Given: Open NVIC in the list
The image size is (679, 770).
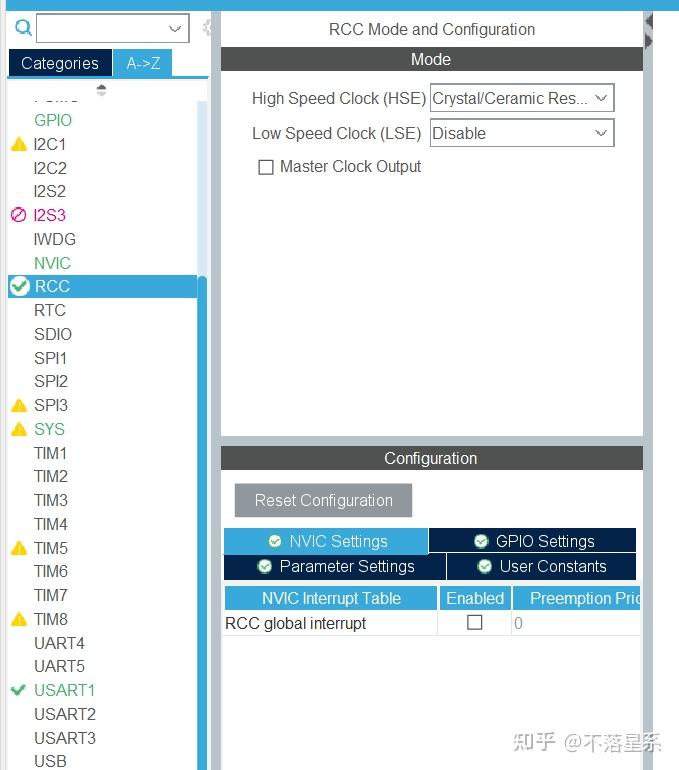Looking at the screenshot, I should click(53, 263).
